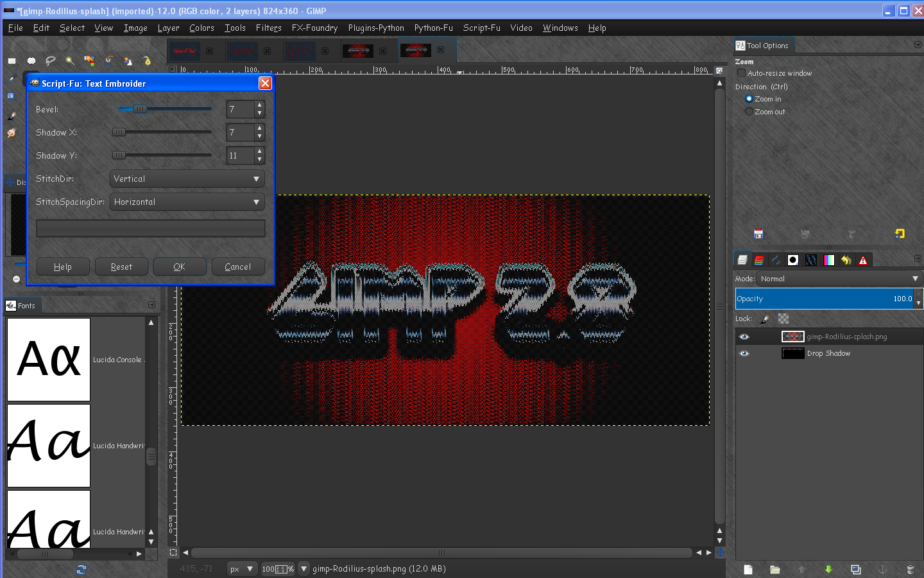
Task: Open the Layer menu
Action: coord(168,28)
